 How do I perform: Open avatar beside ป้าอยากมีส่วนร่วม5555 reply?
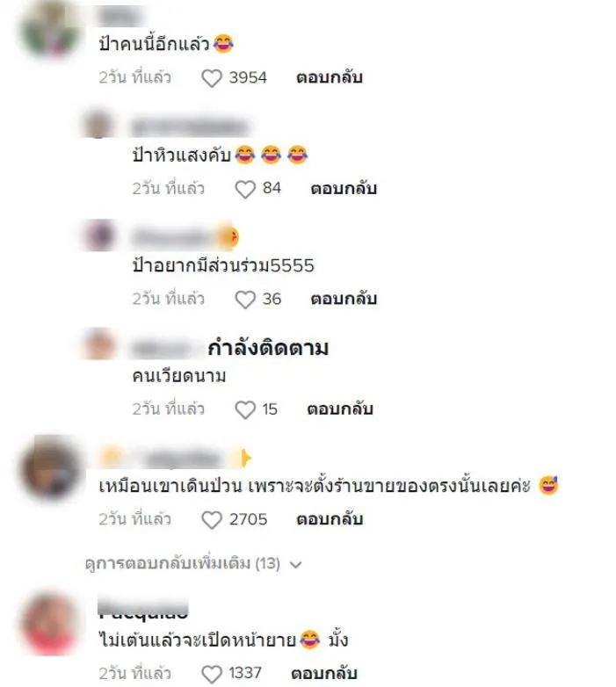click(99, 235)
